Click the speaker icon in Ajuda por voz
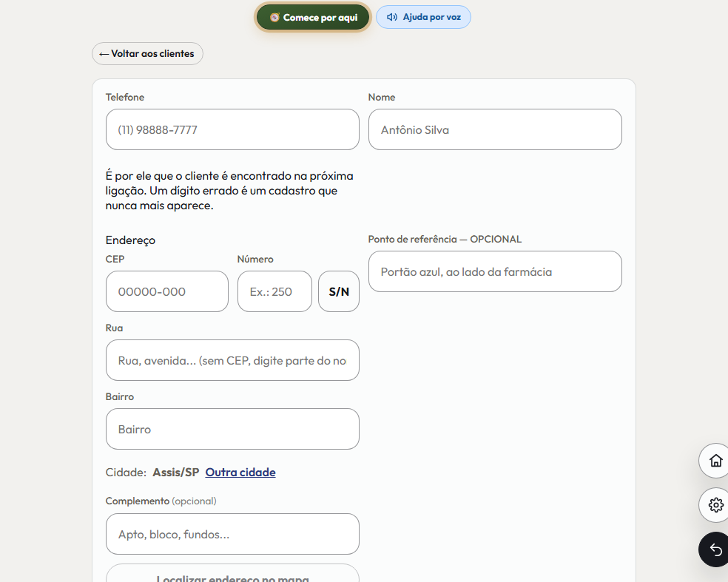Image resolution: width=728 pixels, height=582 pixels. pyautogui.click(x=392, y=17)
